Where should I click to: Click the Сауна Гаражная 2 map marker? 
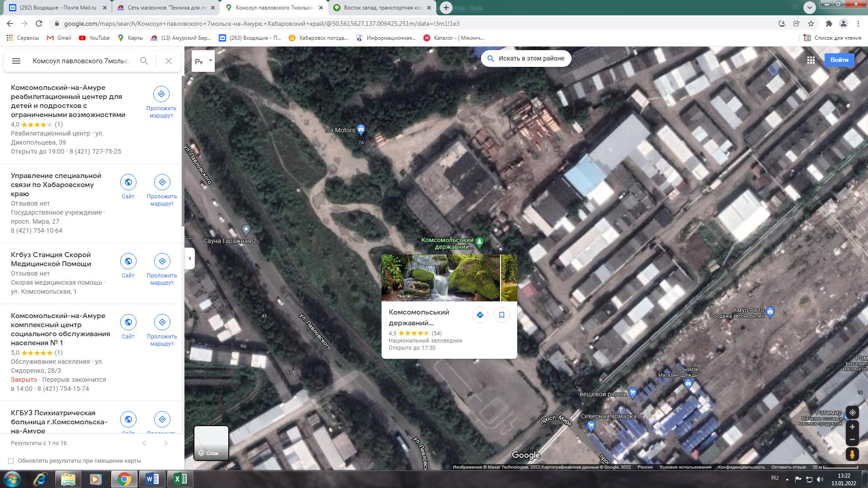pyautogui.click(x=246, y=230)
